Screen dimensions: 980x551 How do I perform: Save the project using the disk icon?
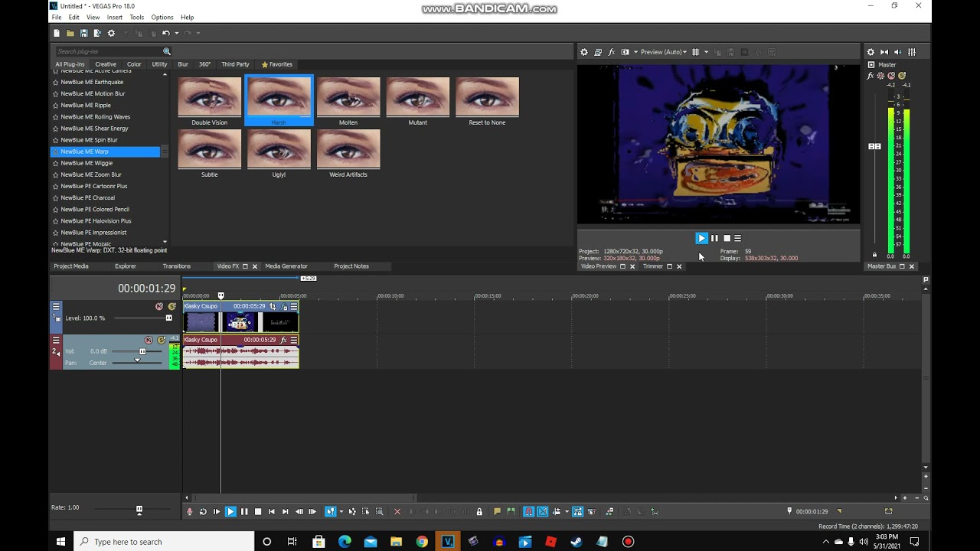[x=83, y=34]
